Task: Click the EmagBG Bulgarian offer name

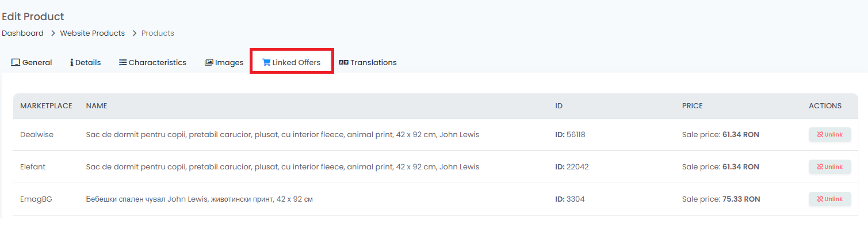Action: pyautogui.click(x=199, y=199)
